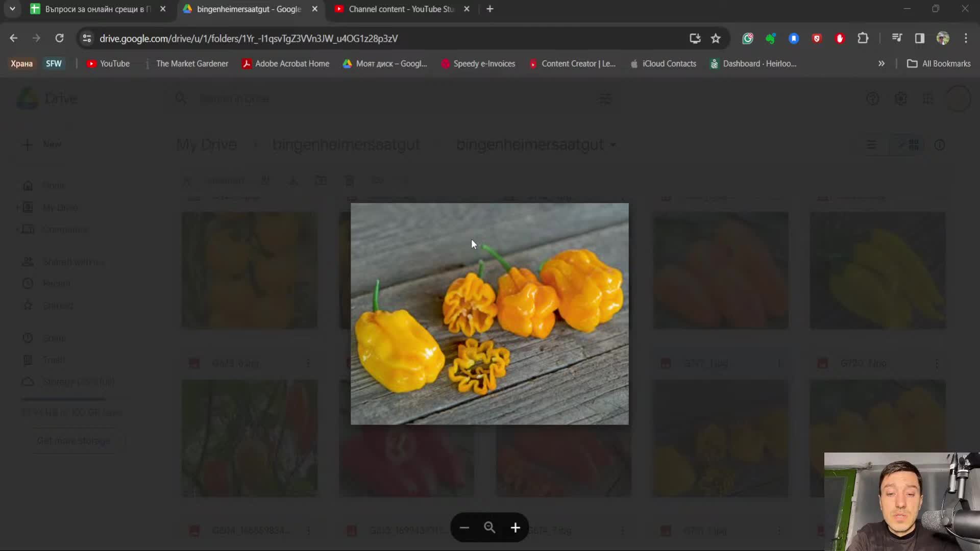Viewport: 980px width, 551px height.
Task: Click the New button in Drive
Action: [x=43, y=145]
